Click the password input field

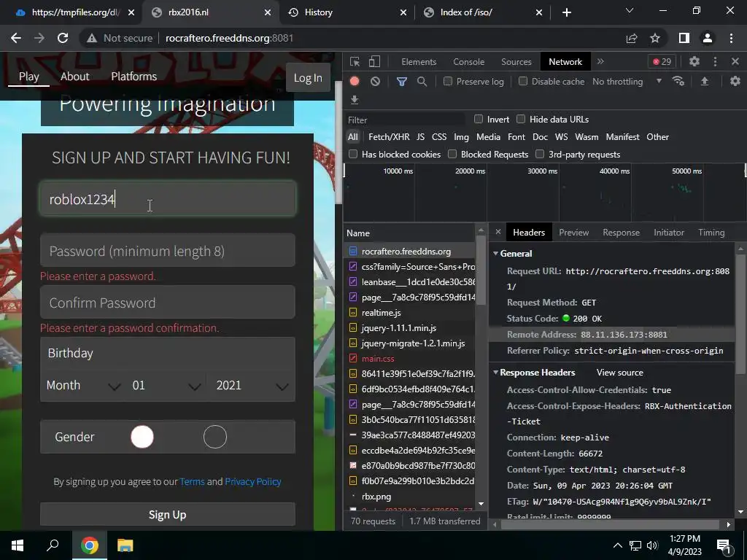(x=168, y=251)
